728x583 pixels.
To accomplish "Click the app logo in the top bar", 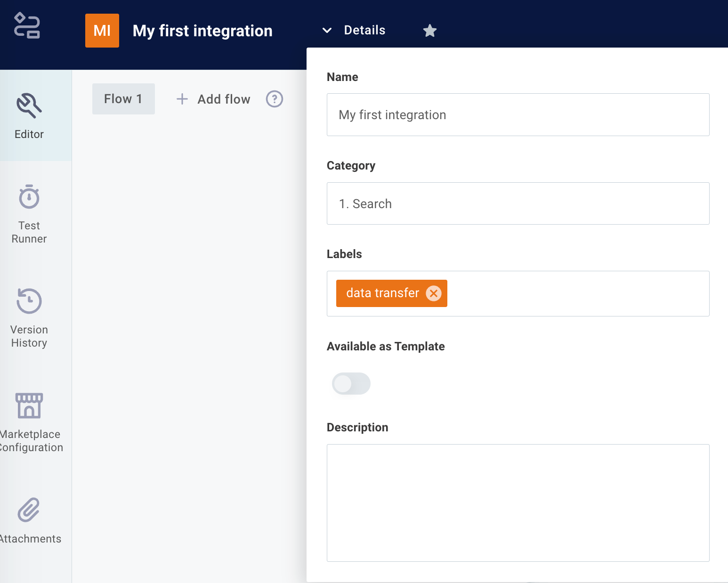I will point(27,25).
